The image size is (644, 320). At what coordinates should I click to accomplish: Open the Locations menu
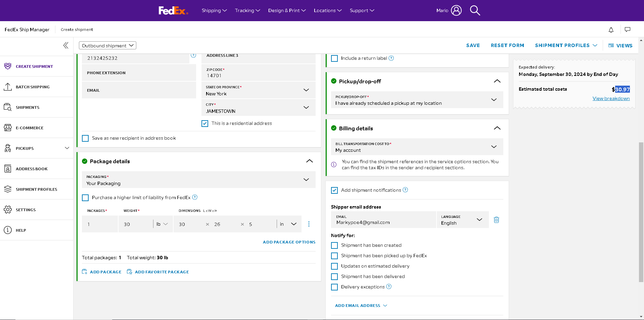pos(328,10)
